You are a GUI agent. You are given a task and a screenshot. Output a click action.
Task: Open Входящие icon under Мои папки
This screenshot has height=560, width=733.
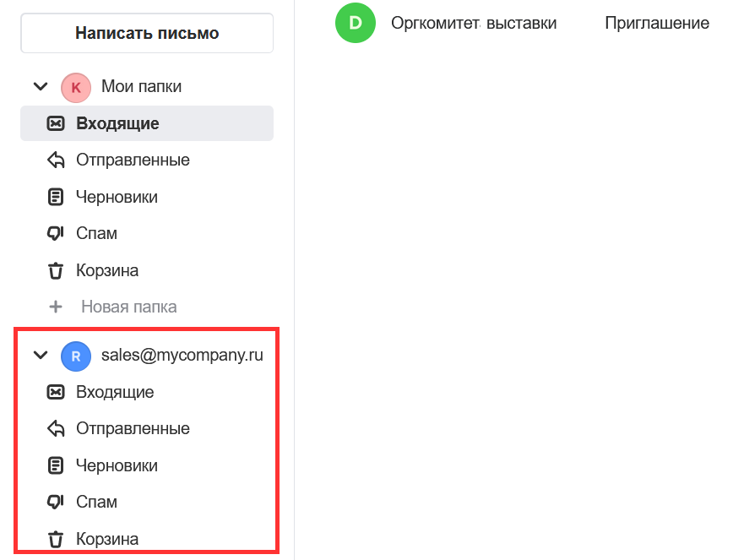tap(56, 123)
